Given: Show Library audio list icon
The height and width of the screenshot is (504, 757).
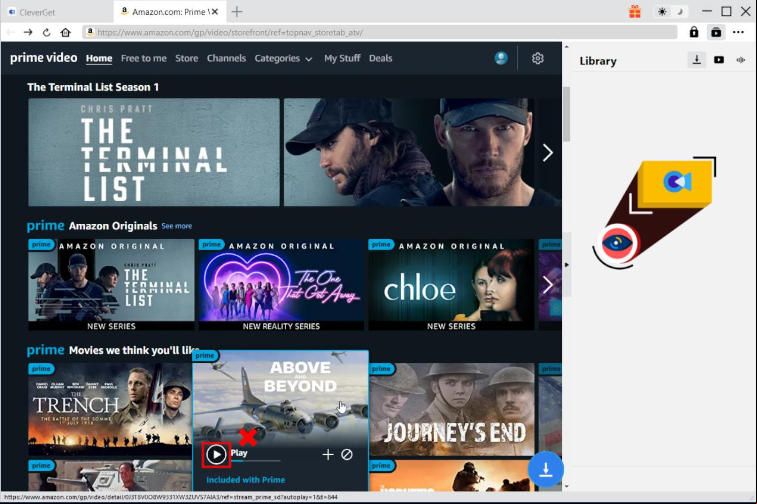Looking at the screenshot, I should (x=741, y=60).
